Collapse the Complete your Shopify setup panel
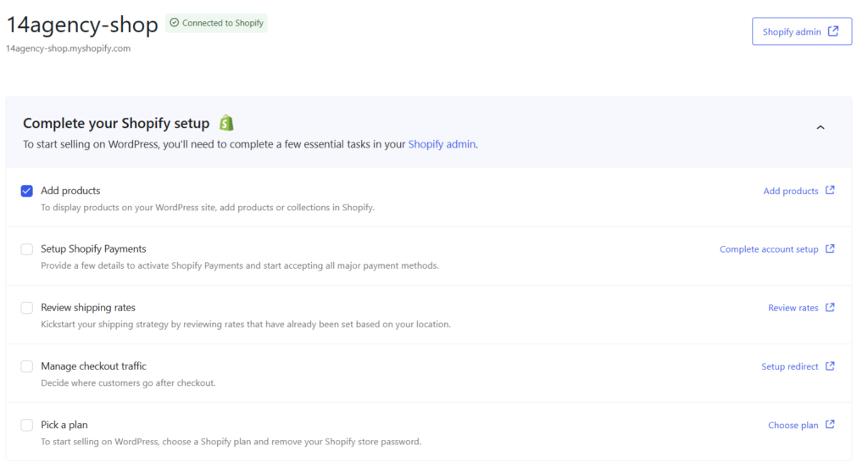 click(820, 128)
